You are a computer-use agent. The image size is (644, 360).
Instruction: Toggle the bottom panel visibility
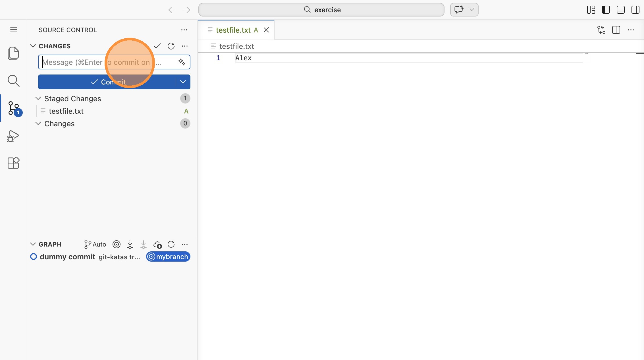pyautogui.click(x=620, y=10)
